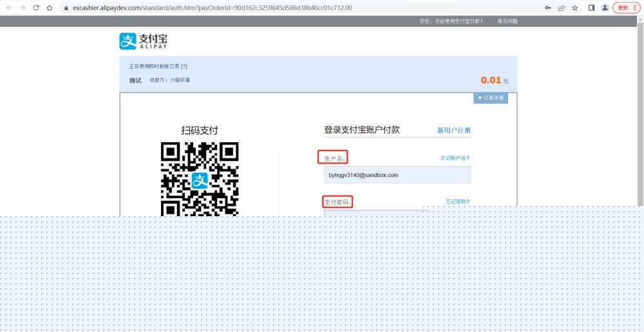This screenshot has width=644, height=332.
Task: Open the saved passwords key icon
Action: coord(548,8)
